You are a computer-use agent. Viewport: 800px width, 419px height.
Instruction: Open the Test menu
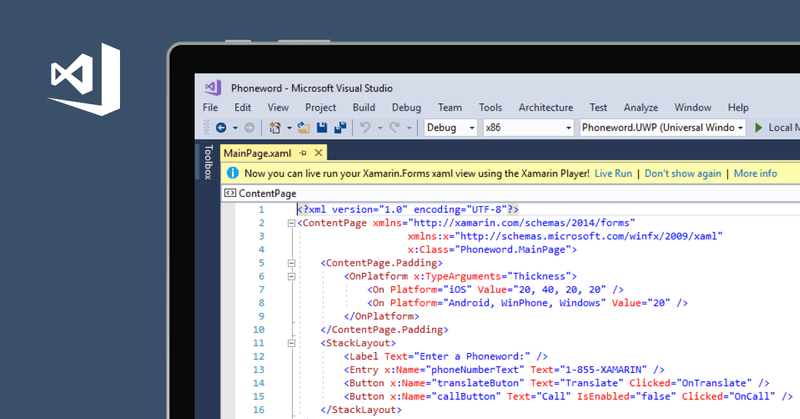598,108
